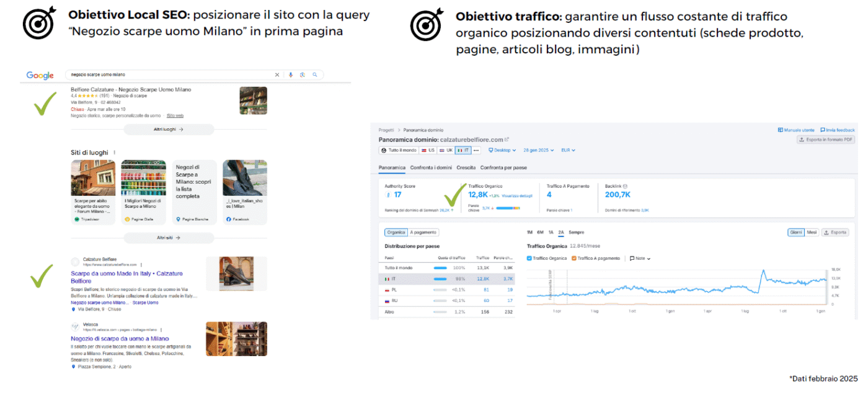Uncheck the Traffico Organica chart checkbox

529,258
